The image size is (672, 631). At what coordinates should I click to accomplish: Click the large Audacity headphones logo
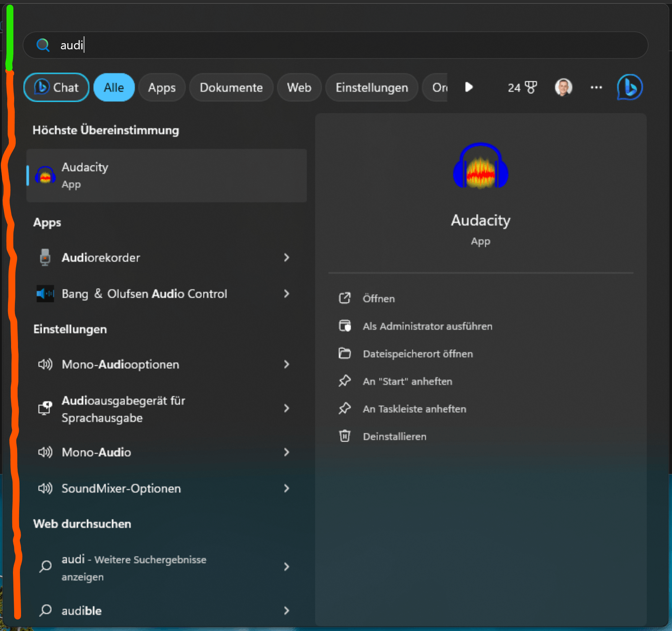click(x=480, y=166)
